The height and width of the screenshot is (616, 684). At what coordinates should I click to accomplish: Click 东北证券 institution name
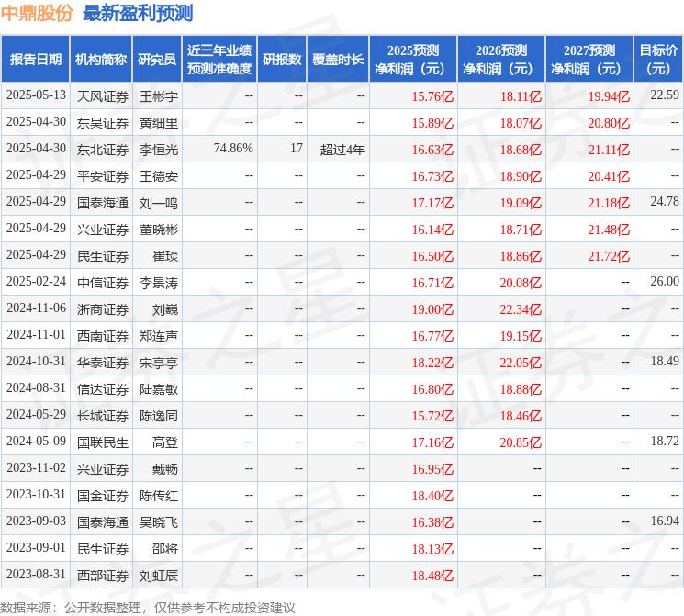click(x=103, y=150)
